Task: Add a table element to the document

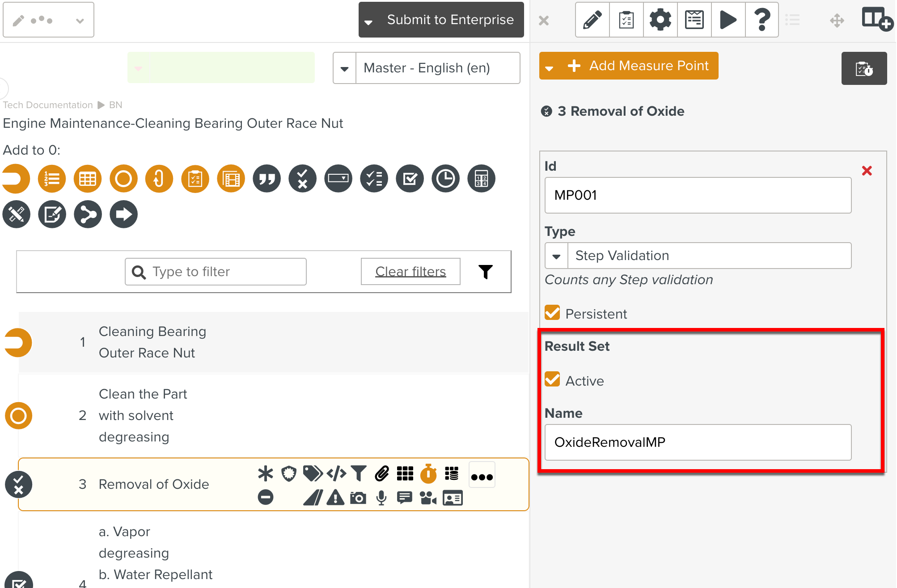Action: point(88,179)
